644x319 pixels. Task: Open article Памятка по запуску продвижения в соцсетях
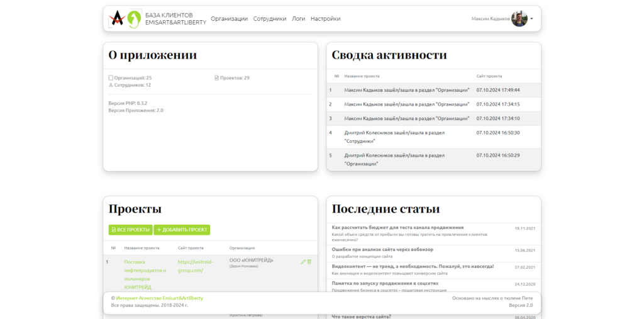click(385, 283)
